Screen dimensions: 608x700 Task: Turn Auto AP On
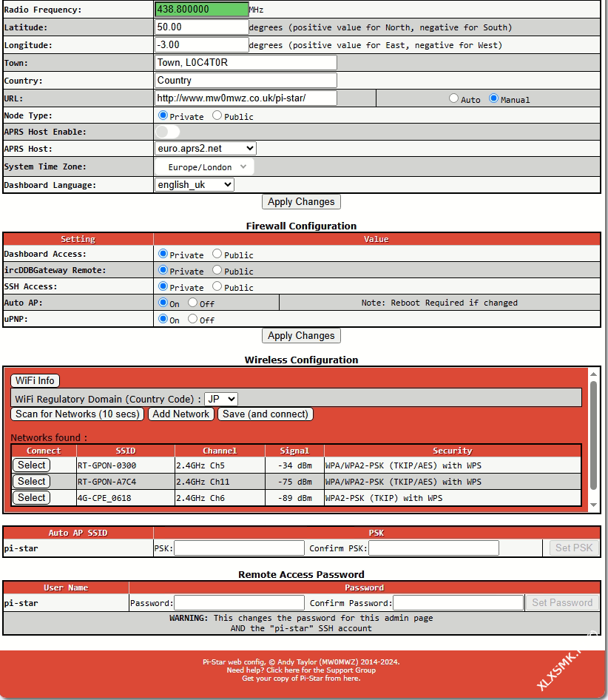click(x=163, y=303)
